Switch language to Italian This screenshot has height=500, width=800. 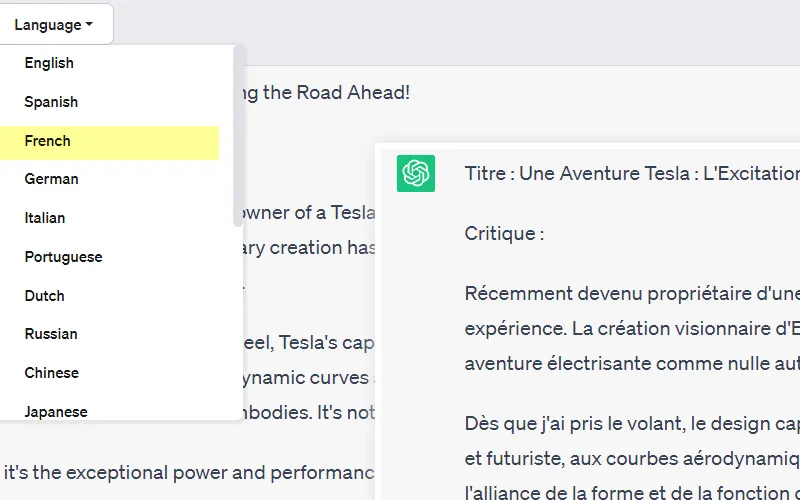click(45, 218)
